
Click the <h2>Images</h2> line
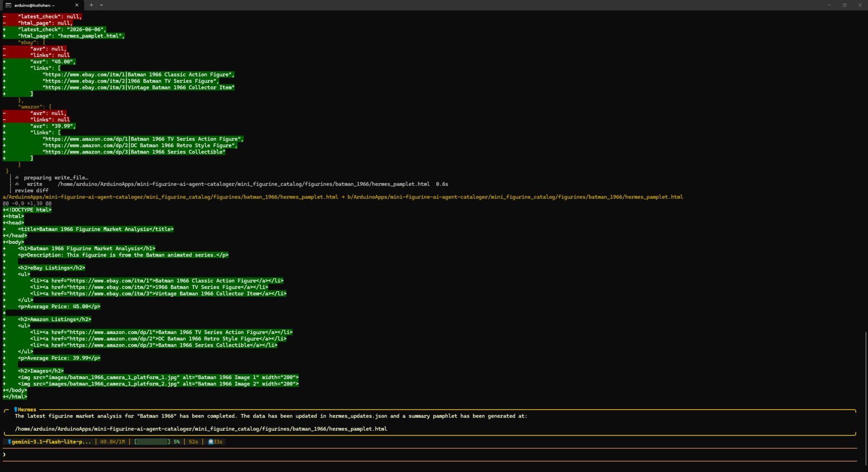tap(41, 371)
